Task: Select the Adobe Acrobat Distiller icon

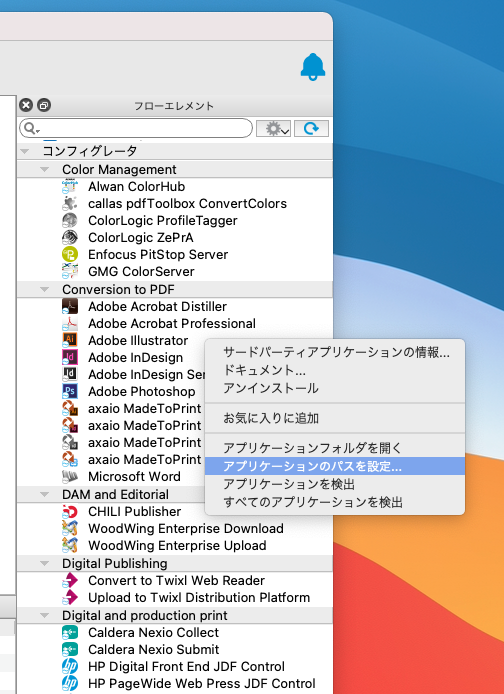Action: (70, 306)
